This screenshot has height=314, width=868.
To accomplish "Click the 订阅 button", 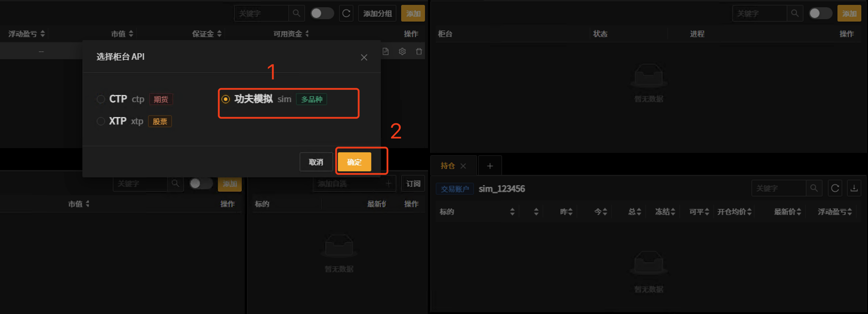I will (x=413, y=184).
